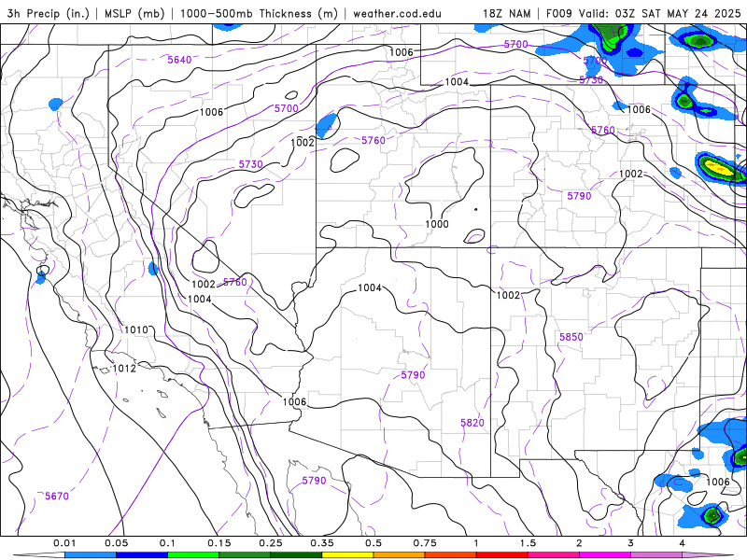Click the purple '5640' thickness label
Image resolution: width=747 pixels, height=560 pixels.
[x=179, y=60]
